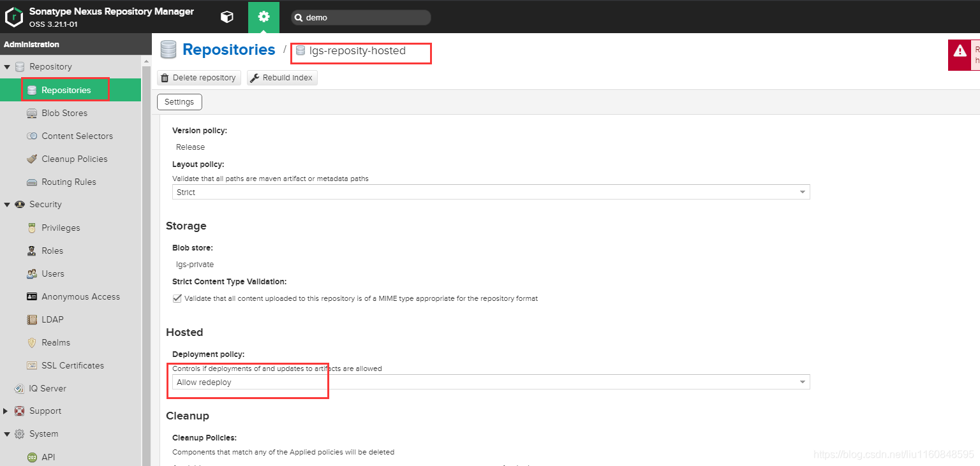This screenshot has height=466, width=980.
Task: Click the Repositories header database icon
Action: [x=168, y=50]
